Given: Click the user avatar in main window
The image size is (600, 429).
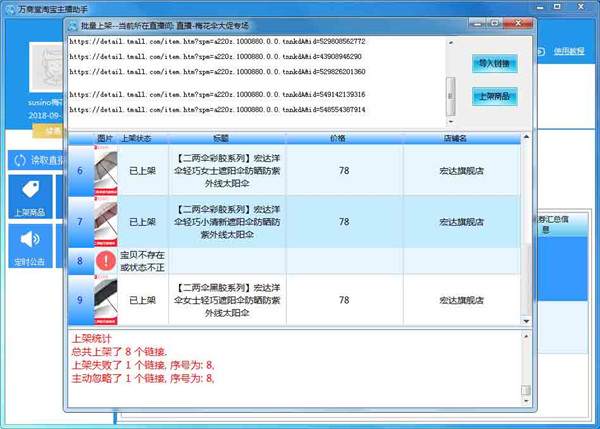Looking at the screenshot, I should (x=47, y=67).
